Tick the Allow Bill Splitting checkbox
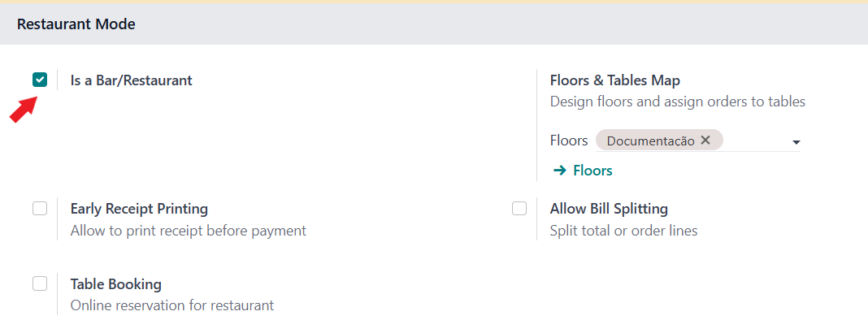The image size is (868, 333). click(x=519, y=209)
